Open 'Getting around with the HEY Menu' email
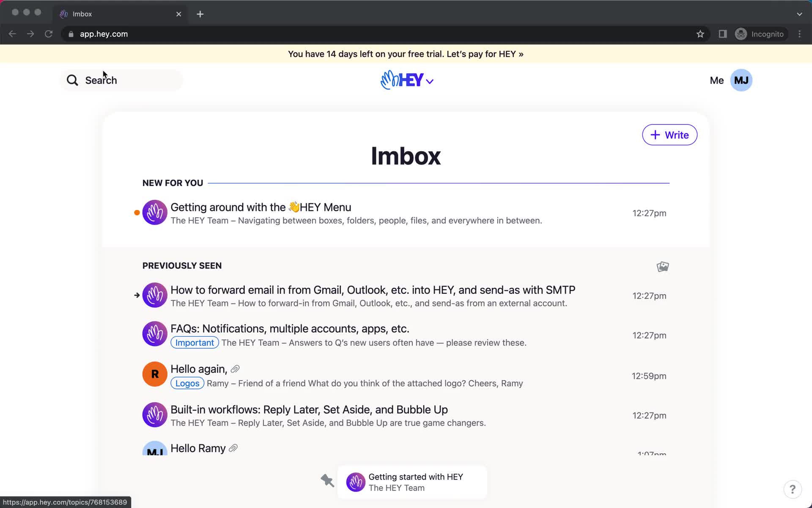 (261, 207)
